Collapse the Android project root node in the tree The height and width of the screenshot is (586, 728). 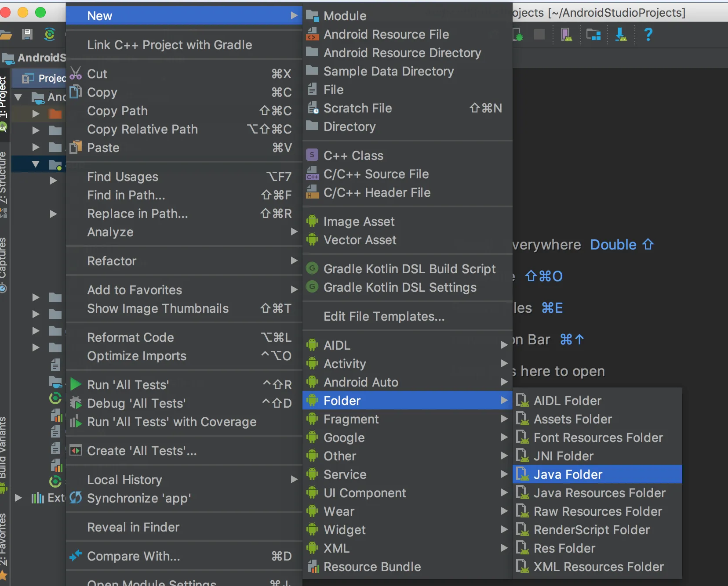[x=18, y=97]
